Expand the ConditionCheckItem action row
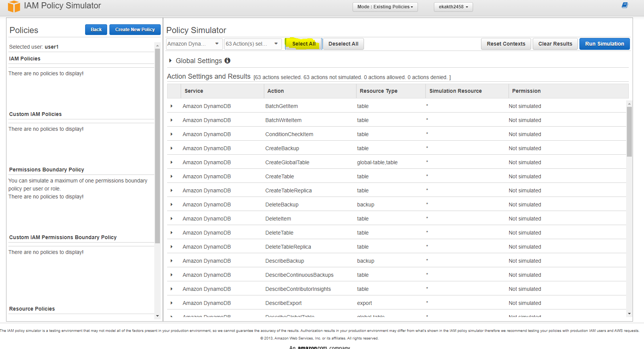The image size is (644, 349). pos(172,134)
